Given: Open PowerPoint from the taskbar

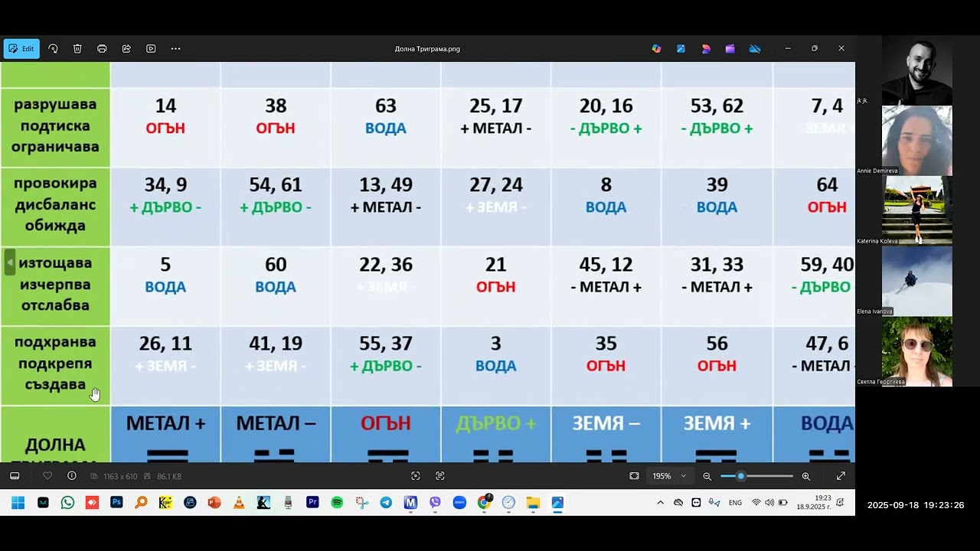Looking at the screenshot, I should click(x=214, y=503).
